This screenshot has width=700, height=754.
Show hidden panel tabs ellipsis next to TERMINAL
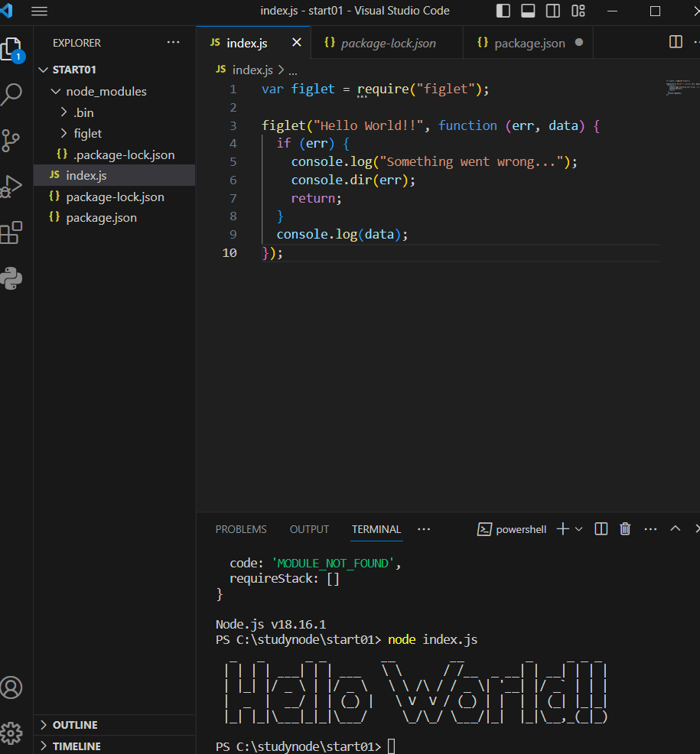pyautogui.click(x=424, y=529)
